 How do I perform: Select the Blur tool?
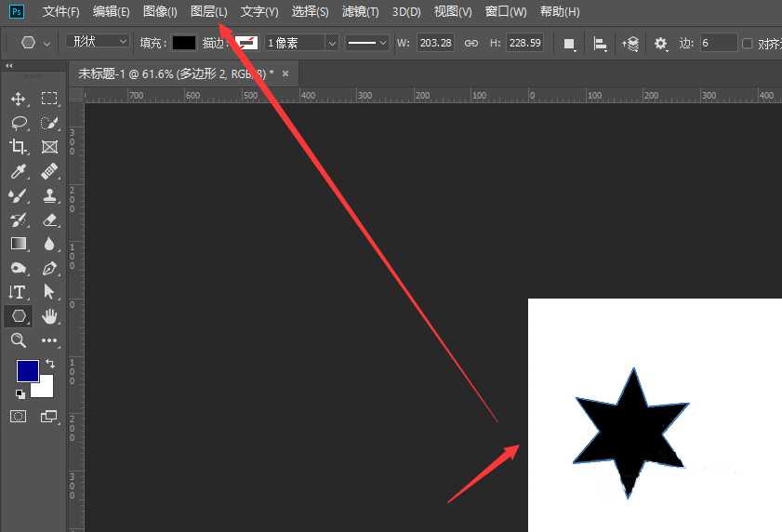[49, 244]
